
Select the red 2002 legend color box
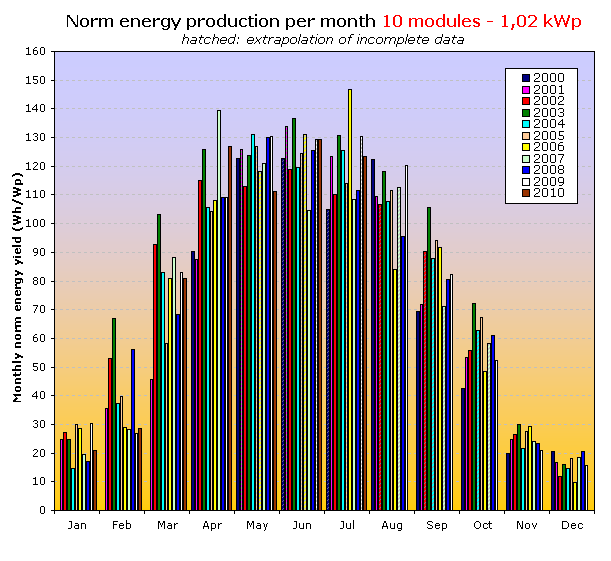526,100
